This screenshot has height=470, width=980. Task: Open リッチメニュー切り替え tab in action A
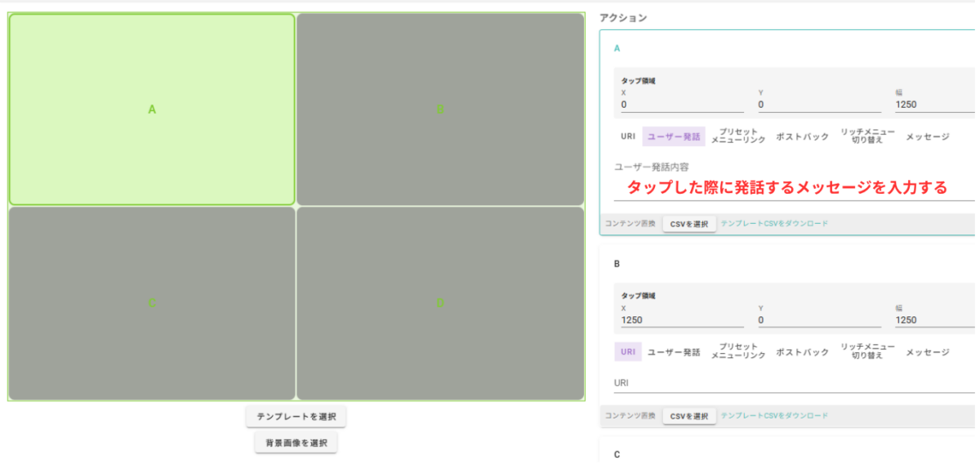(867, 137)
